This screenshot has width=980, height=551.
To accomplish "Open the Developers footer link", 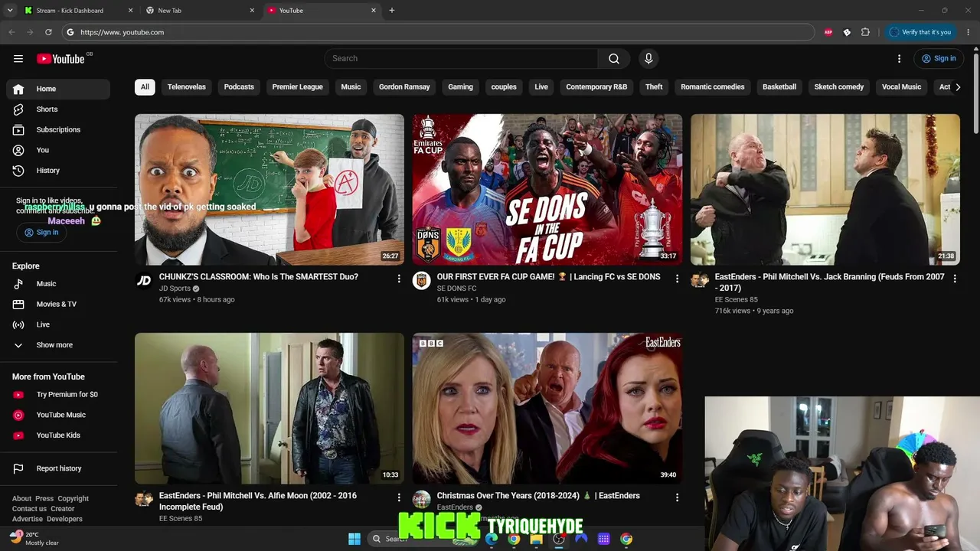I will click(65, 519).
